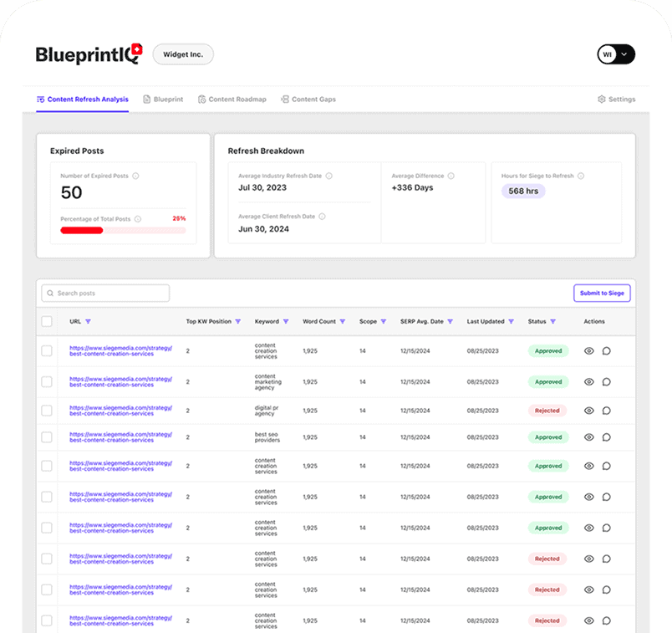Click info icon beside Average Difference
The width and height of the screenshot is (672, 633).
(x=451, y=176)
